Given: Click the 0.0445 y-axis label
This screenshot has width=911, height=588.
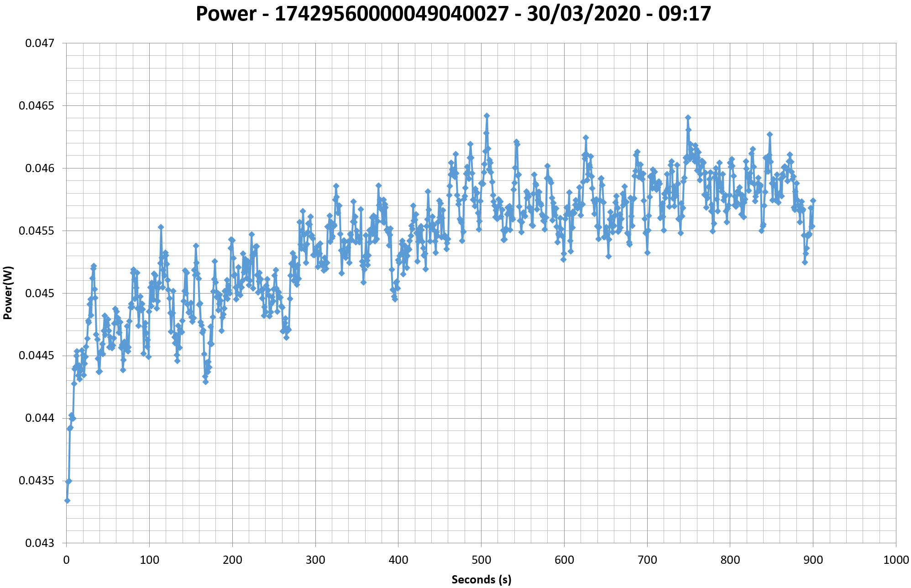Looking at the screenshot, I should coord(37,356).
